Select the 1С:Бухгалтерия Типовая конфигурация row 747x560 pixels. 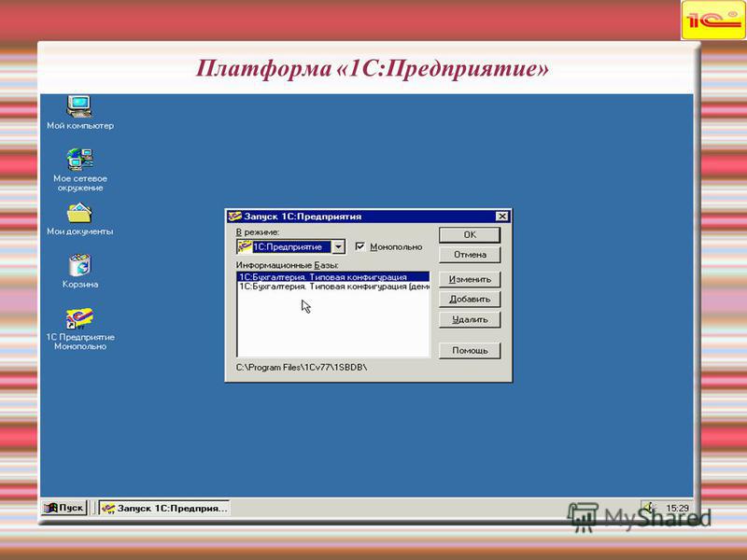[x=333, y=276]
